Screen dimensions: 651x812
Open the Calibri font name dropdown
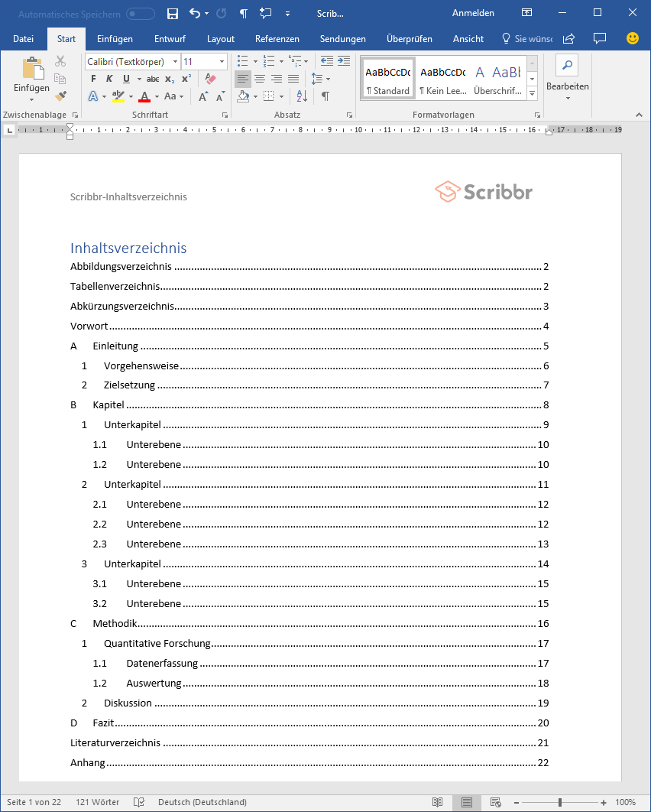coord(175,61)
